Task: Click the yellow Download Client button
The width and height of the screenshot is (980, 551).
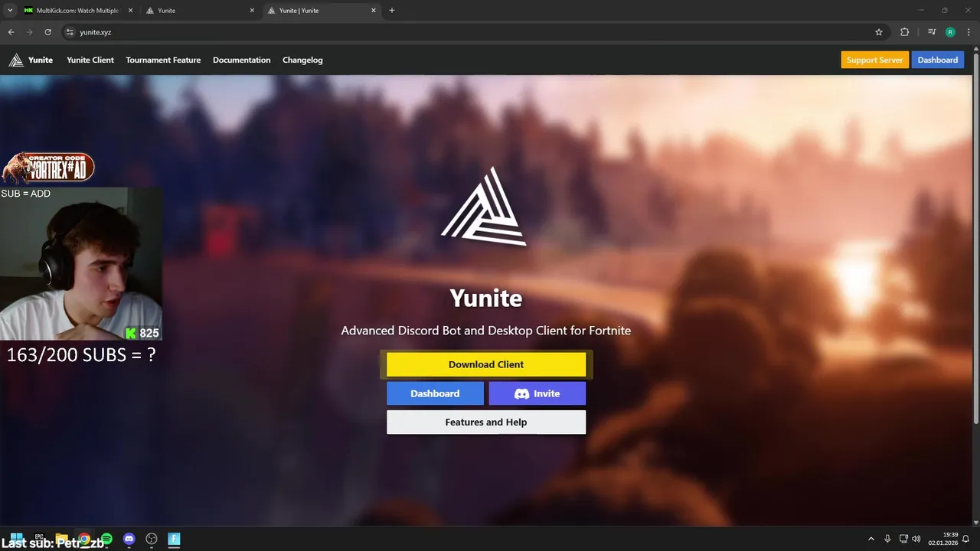Action: 486,364
